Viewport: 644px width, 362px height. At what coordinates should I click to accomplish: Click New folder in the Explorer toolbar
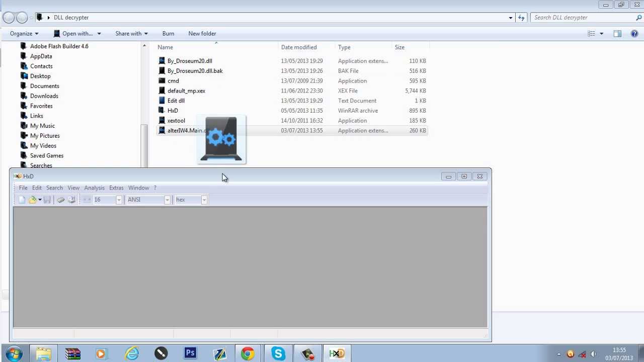202,34
